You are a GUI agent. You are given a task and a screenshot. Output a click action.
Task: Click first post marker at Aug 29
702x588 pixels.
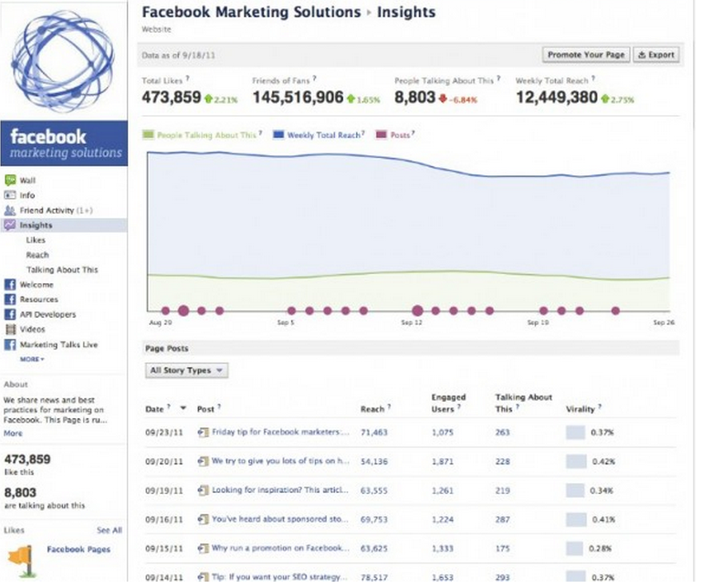[x=167, y=314]
